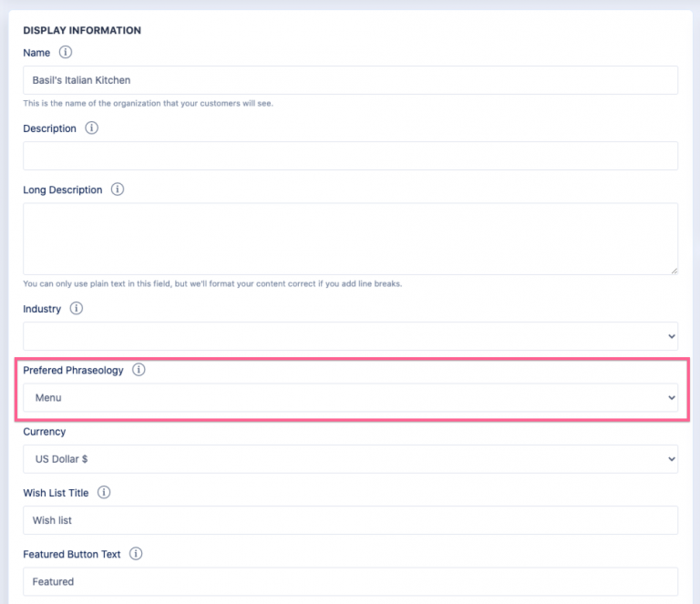700x604 pixels.
Task: Click the Wish List Title info icon
Action: (104, 493)
